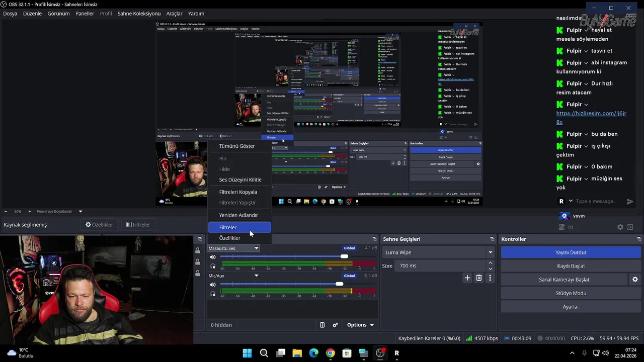The image size is (644, 362).
Task: Pop out the audio mixer dock
Action: pos(374,239)
